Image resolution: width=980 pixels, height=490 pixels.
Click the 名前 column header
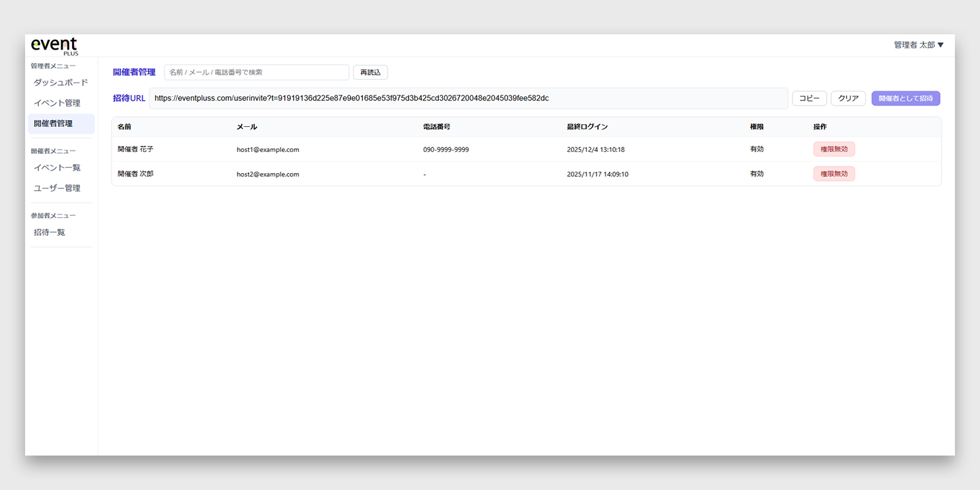(125, 127)
